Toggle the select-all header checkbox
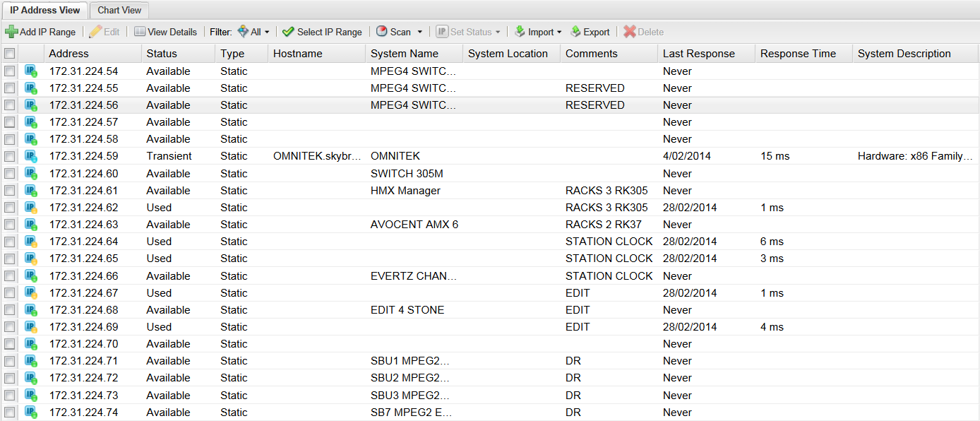The height and width of the screenshot is (421, 980). [x=9, y=54]
